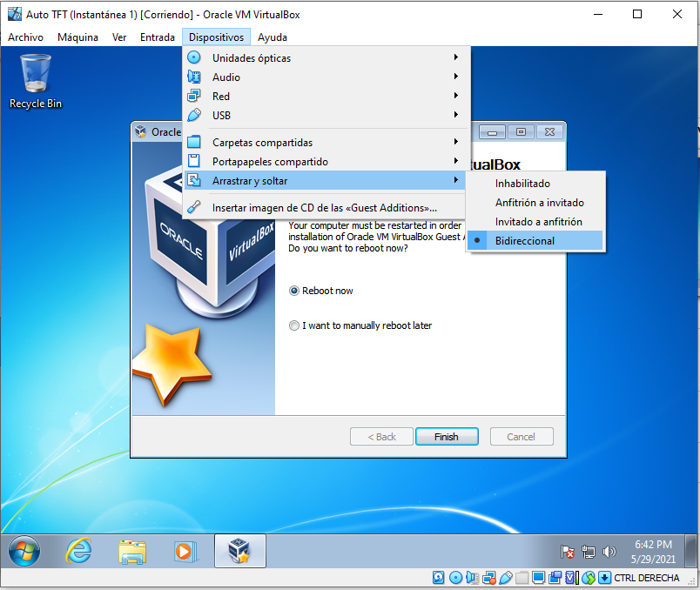This screenshot has width=700, height=590.
Task: Click the USB status indicator icon
Action: tap(505, 578)
